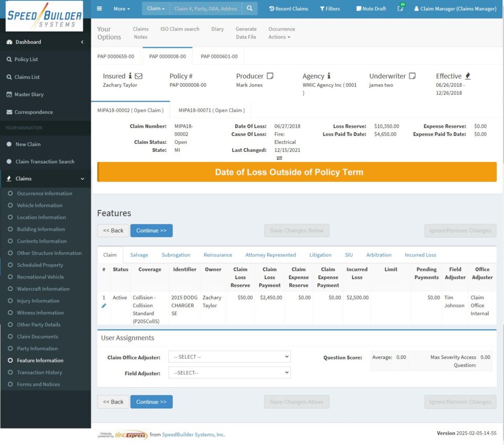
Task: Open the notifications icon with green badge
Action: point(401,8)
